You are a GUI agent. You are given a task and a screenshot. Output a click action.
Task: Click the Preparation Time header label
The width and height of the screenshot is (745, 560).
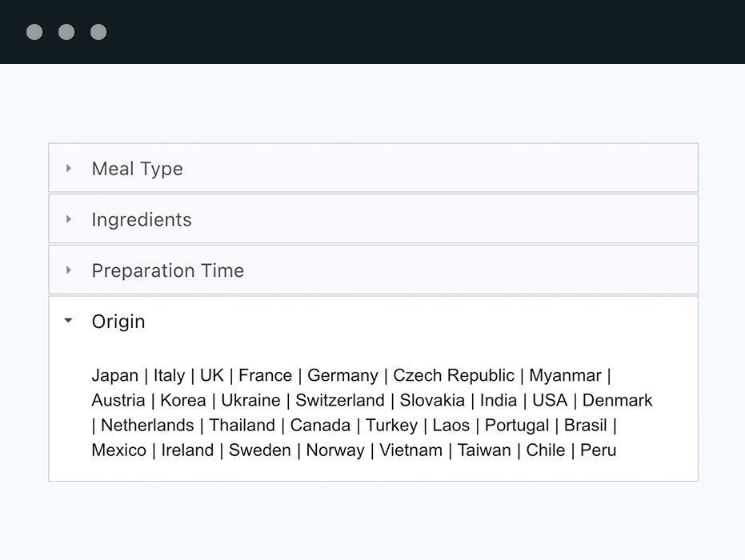point(168,270)
